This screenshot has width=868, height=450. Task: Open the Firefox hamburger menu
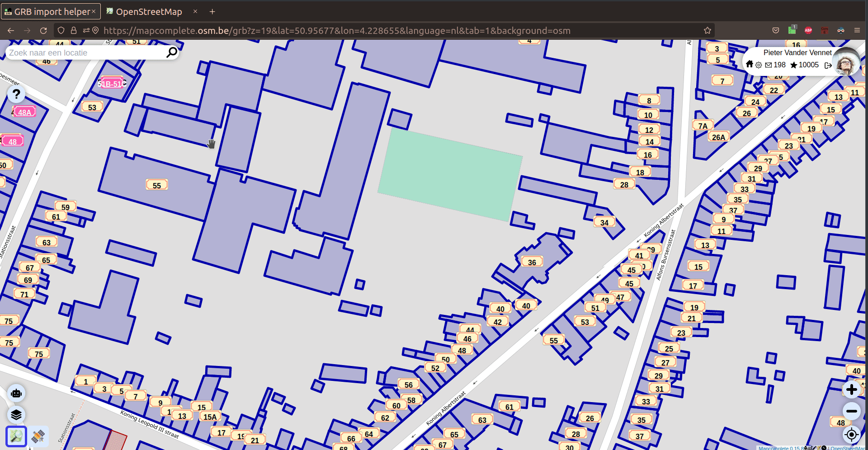tap(857, 30)
